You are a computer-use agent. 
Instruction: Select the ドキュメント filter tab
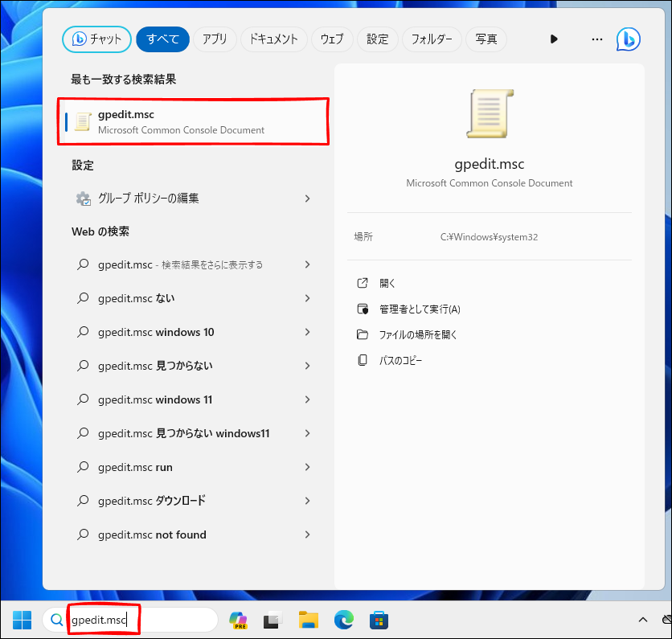[x=273, y=39]
